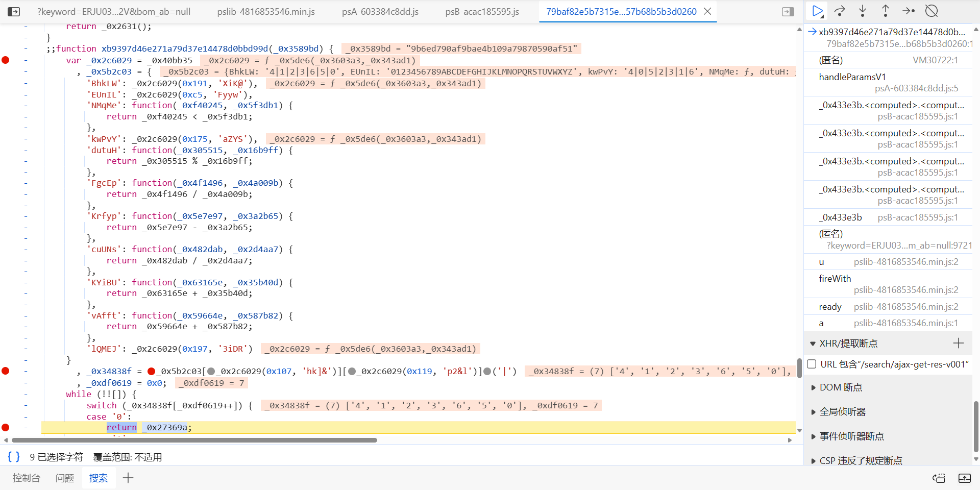Toggle inline breakpoint before _0x2c6029(0x107
The height and width of the screenshot is (490, 980).
click(x=211, y=372)
